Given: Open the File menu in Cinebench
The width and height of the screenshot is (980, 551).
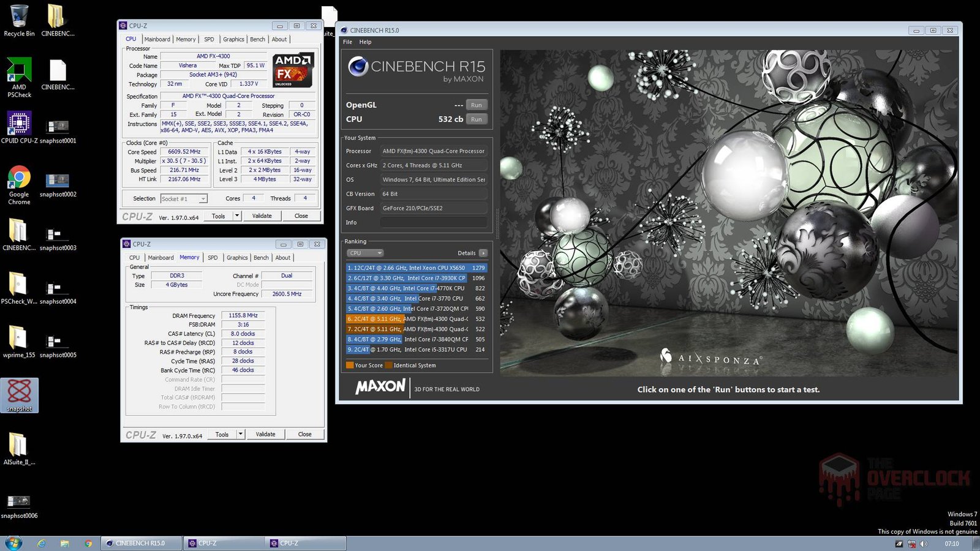Looking at the screenshot, I should point(347,42).
